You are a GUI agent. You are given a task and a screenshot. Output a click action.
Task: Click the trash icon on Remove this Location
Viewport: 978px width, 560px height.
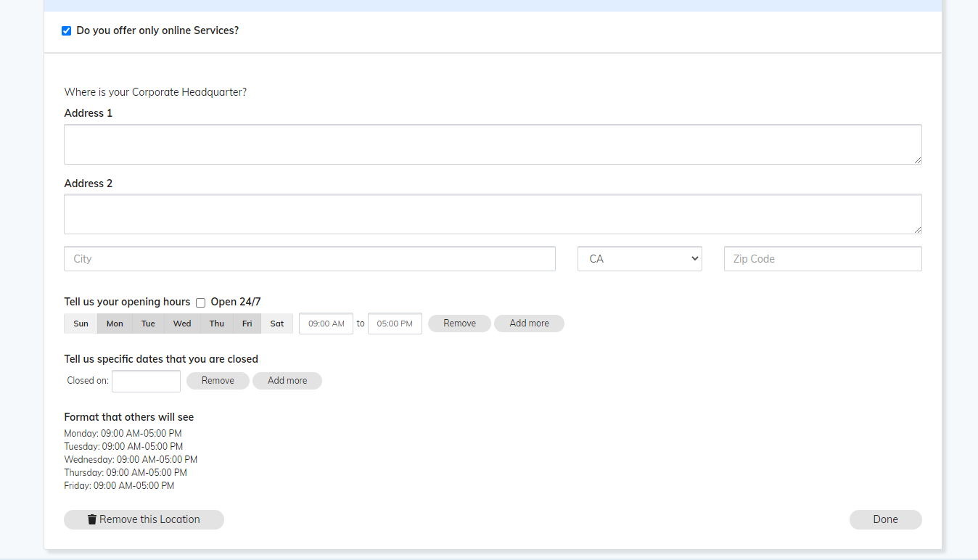[91, 519]
